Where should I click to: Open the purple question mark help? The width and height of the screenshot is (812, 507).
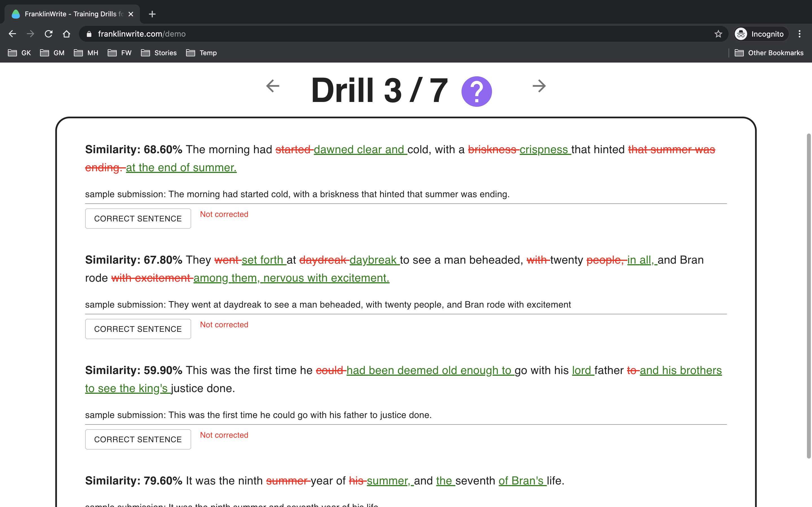point(476,91)
